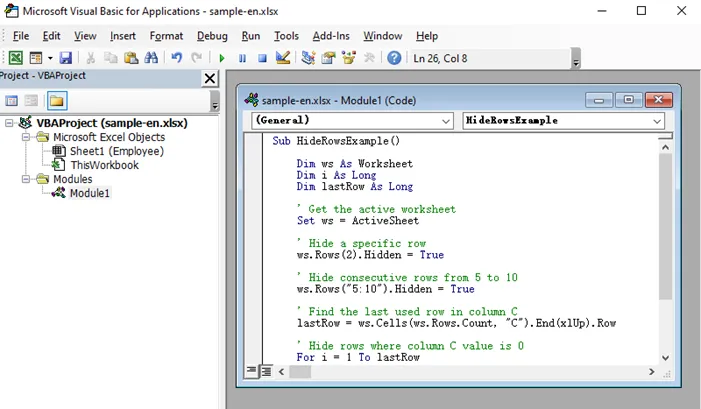Screen dimensions: 701x409
Task: Toggle Full Module View button
Action: (x=266, y=371)
